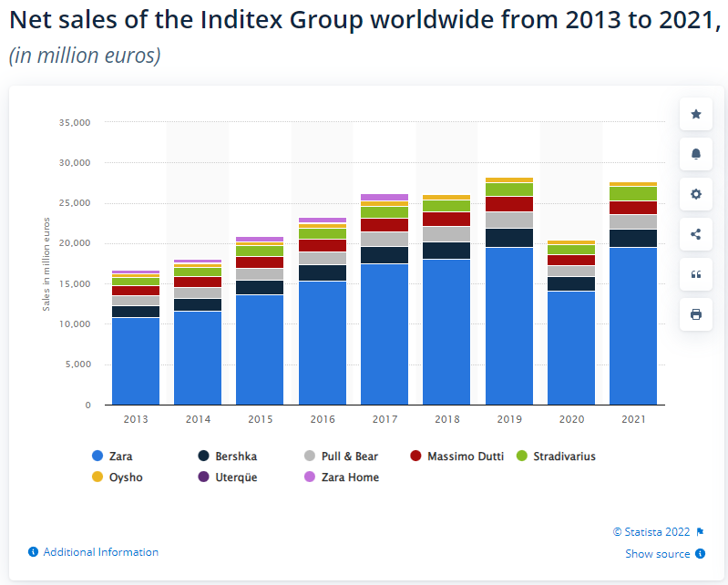728x585 pixels.
Task: Click the 15,000 y-axis label
Action: [x=75, y=283]
